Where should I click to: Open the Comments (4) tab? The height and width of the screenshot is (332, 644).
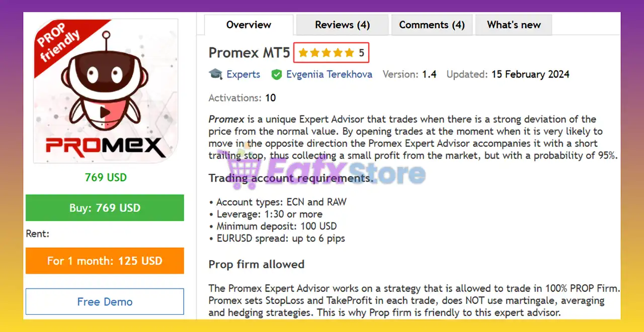coord(432,25)
